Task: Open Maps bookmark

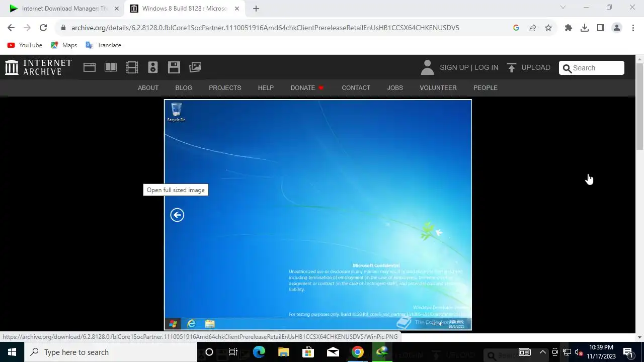Action: [x=64, y=45]
